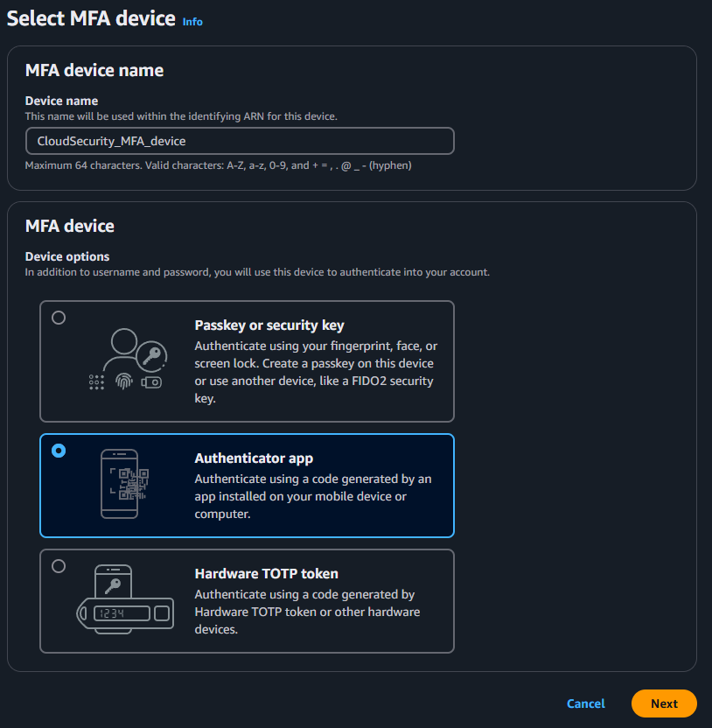Click the Device options label
The image size is (712, 728).
(x=67, y=256)
